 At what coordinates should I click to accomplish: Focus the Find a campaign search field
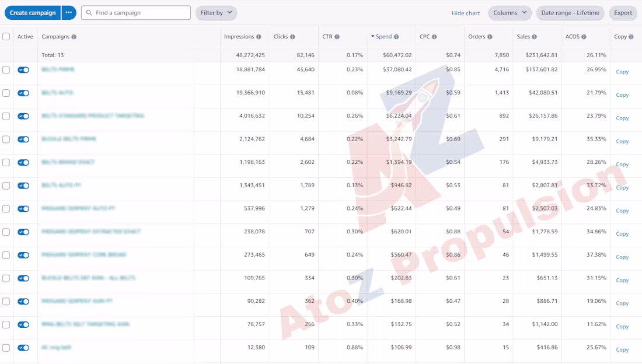pyautogui.click(x=141, y=13)
